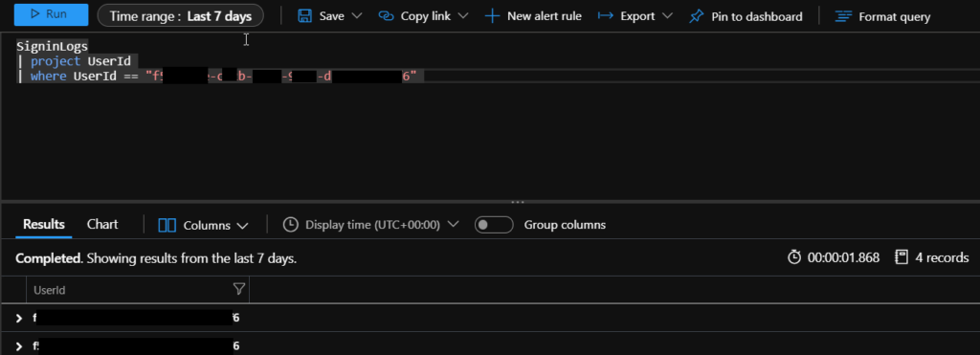This screenshot has height=355, width=980.
Task: Click the pin icon for Pin to dashboard
Action: click(x=697, y=17)
